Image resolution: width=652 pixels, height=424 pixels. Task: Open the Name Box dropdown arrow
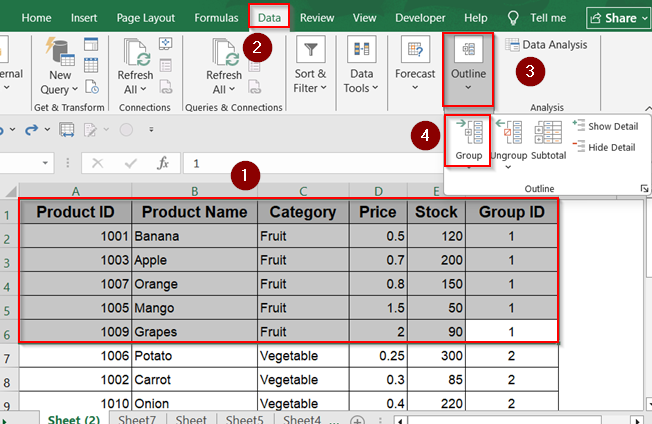coord(45,163)
